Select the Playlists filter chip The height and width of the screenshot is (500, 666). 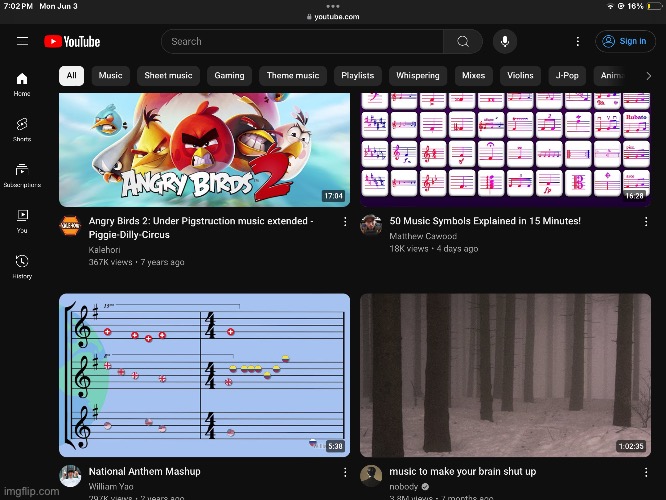coord(358,76)
